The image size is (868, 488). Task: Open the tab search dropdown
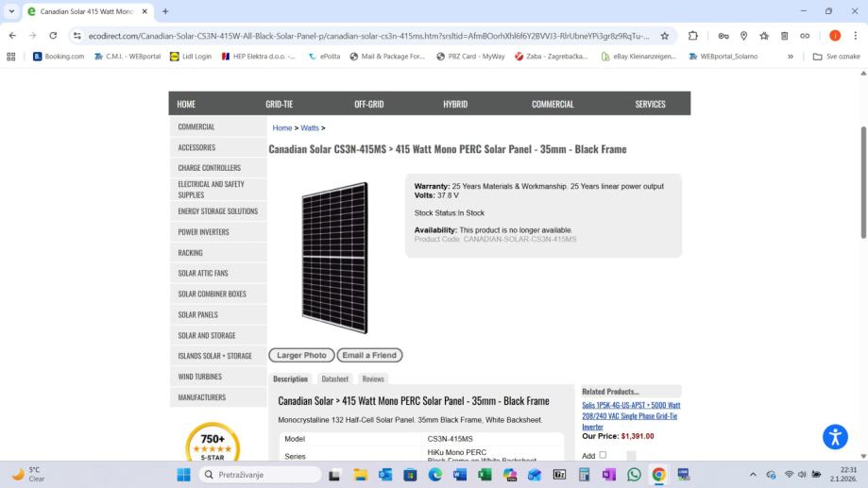click(11, 11)
